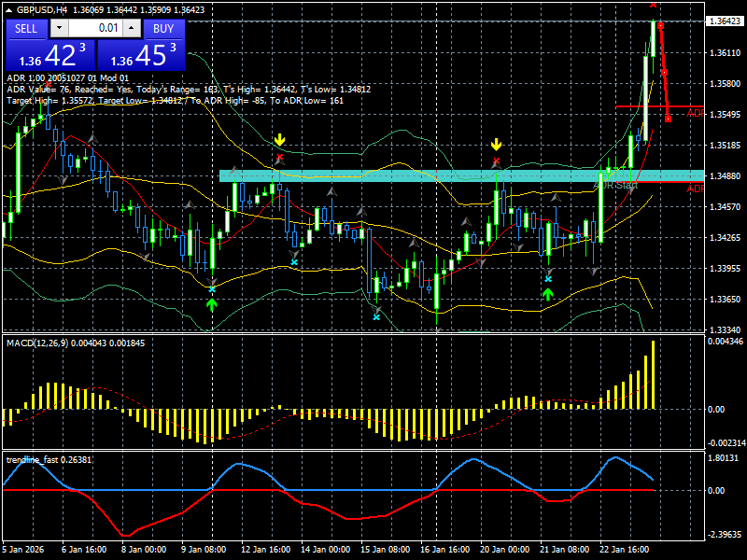Screen dimensions: 747x560
Task: Select the green up arrow near 21 Jan
Action: click(x=548, y=294)
